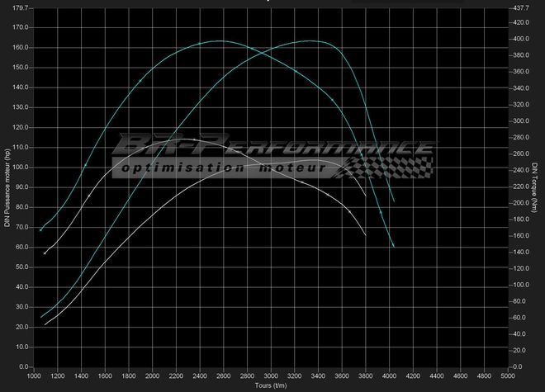Pick the peak of the upper white curve

pos(192,139)
